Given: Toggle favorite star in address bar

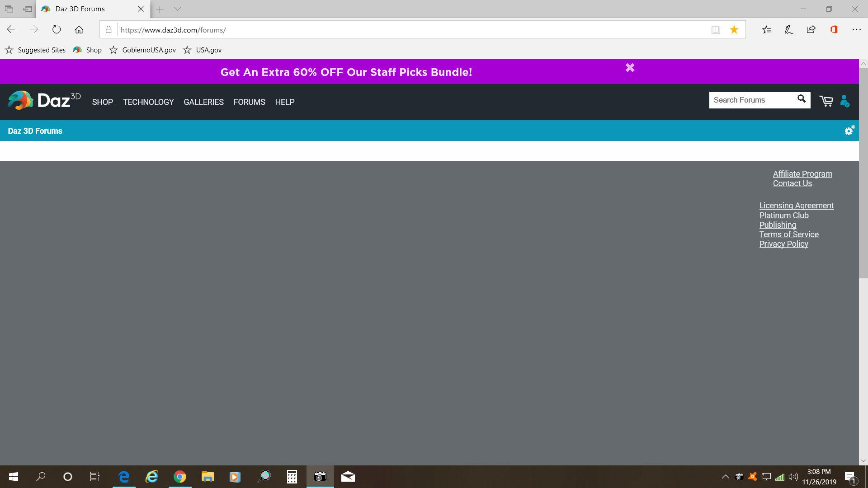Looking at the screenshot, I should pyautogui.click(x=734, y=30).
